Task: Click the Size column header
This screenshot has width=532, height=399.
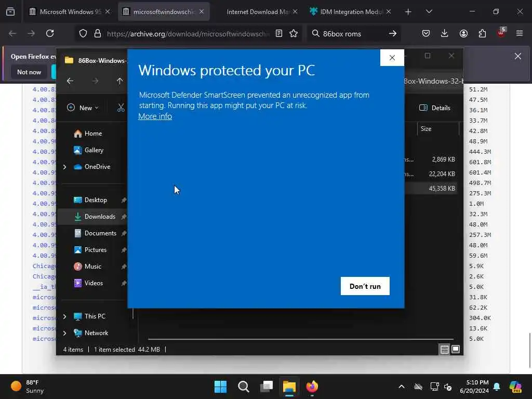Action: [x=437, y=129]
